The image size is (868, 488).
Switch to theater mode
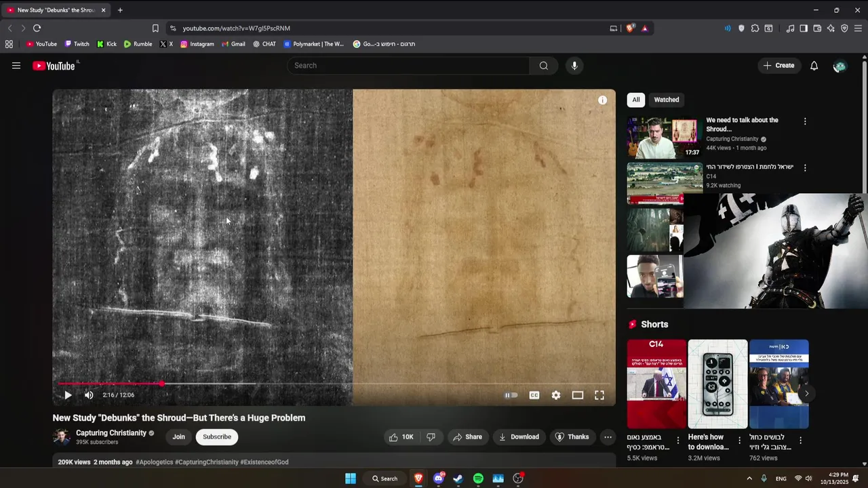(x=578, y=395)
